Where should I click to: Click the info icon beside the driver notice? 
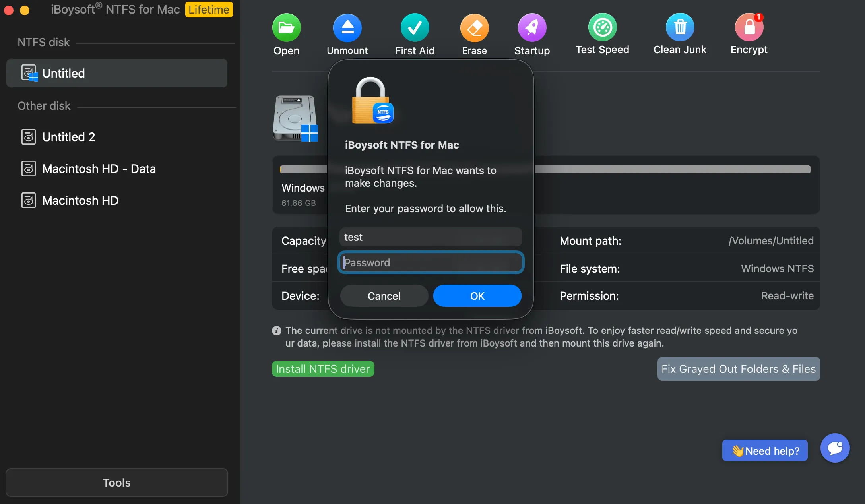[x=277, y=331]
